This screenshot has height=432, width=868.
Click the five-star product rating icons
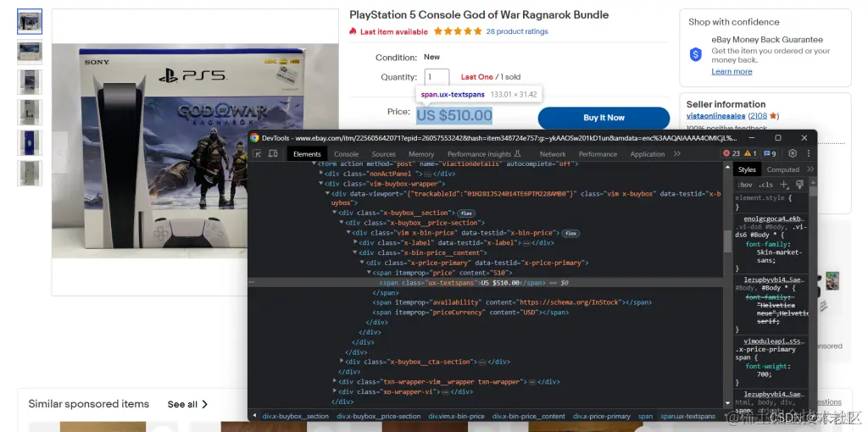click(x=457, y=31)
